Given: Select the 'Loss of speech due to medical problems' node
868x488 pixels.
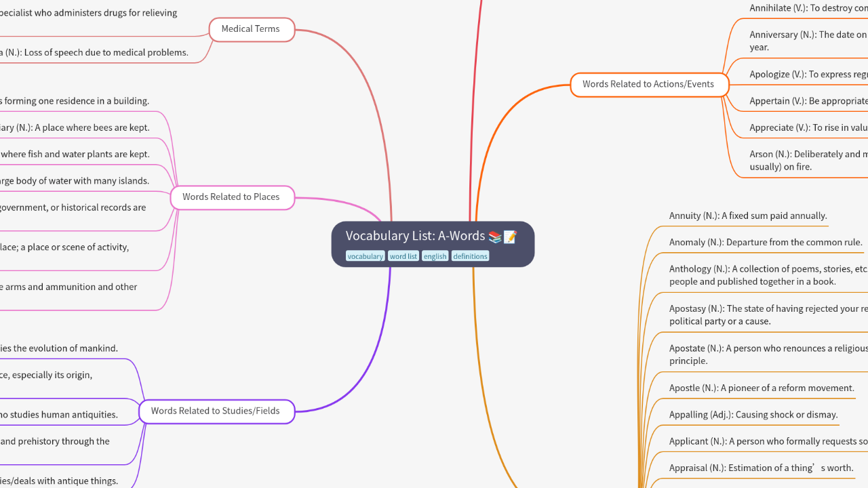Looking at the screenshot, I should click(x=94, y=53).
